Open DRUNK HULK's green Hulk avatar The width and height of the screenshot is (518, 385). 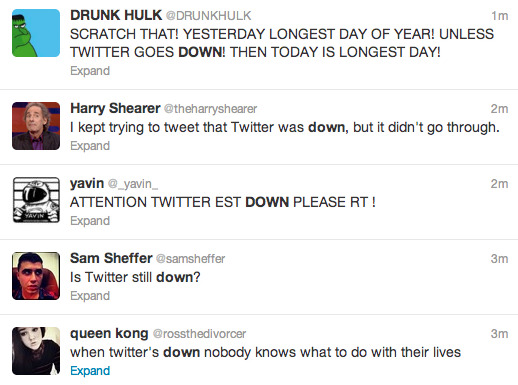click(x=36, y=33)
